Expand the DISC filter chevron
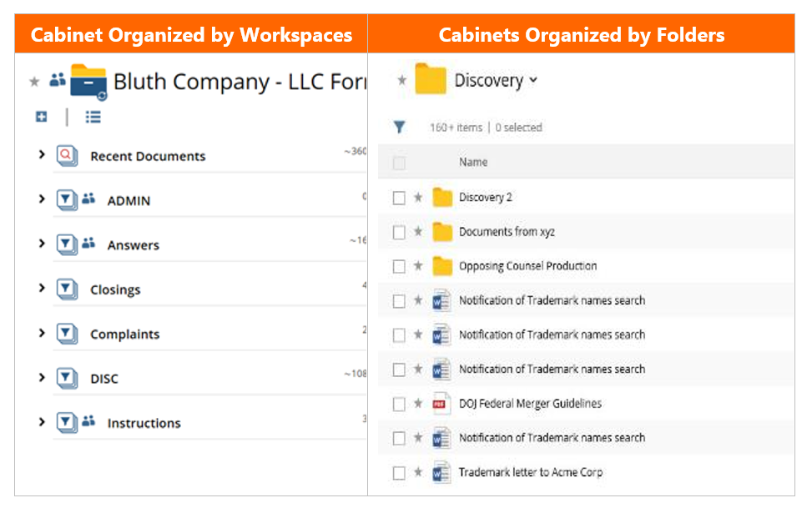Viewport: 812px width, 508px height. click(42, 378)
